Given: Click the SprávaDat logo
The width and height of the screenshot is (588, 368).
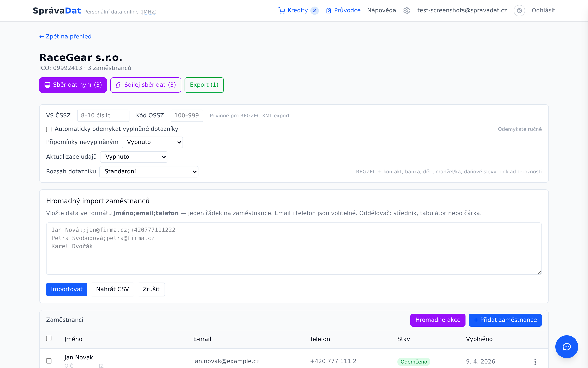Looking at the screenshot, I should (x=57, y=11).
